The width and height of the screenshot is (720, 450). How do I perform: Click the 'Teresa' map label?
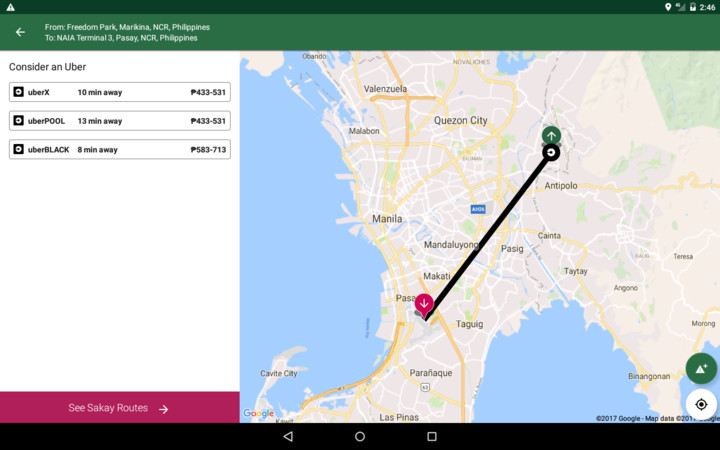click(x=683, y=256)
